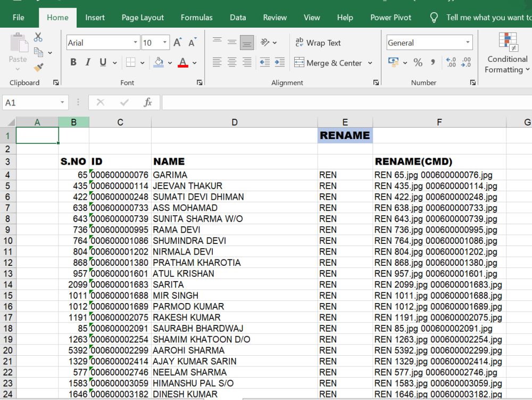Increase decimal places
The width and height of the screenshot is (532, 400).
tap(451, 62)
